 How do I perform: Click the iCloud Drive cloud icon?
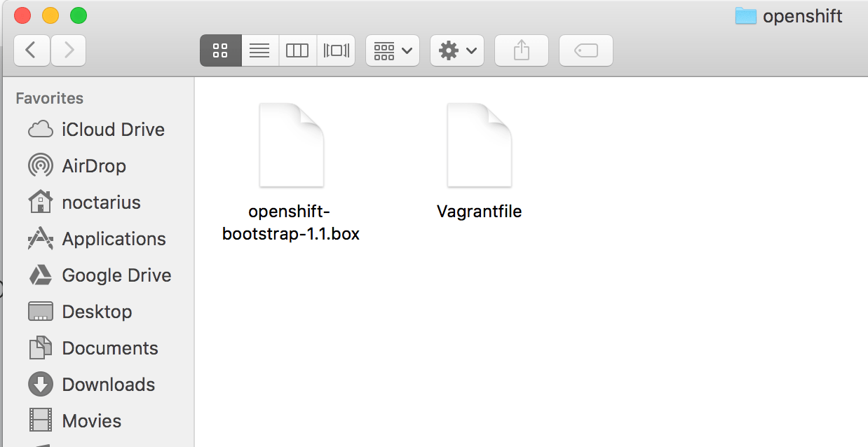pos(41,130)
